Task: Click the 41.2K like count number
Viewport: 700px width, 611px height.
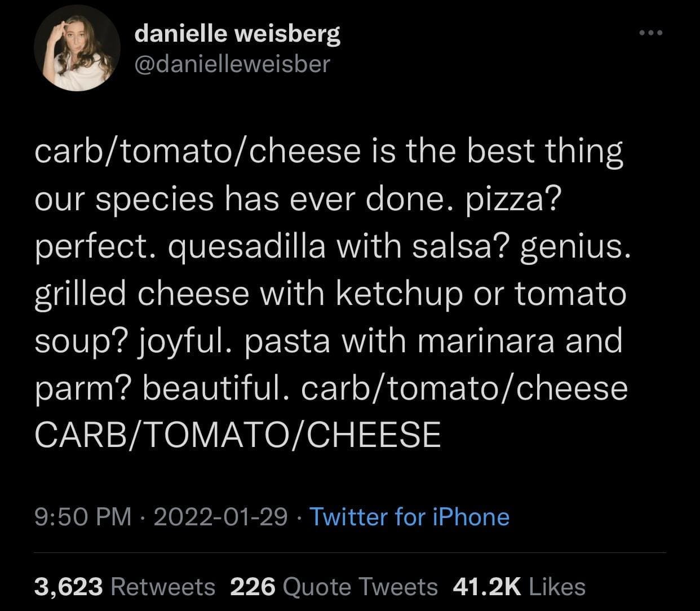Action: click(x=486, y=587)
